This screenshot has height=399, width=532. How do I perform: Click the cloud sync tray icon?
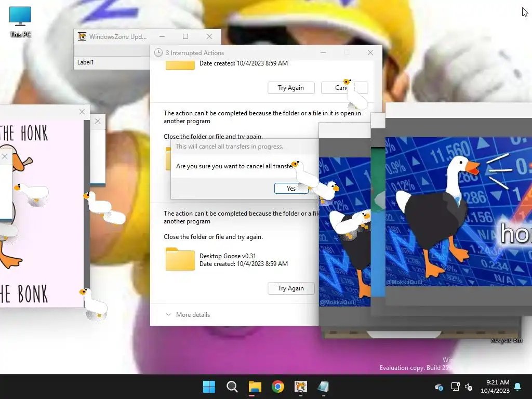[x=438, y=387]
